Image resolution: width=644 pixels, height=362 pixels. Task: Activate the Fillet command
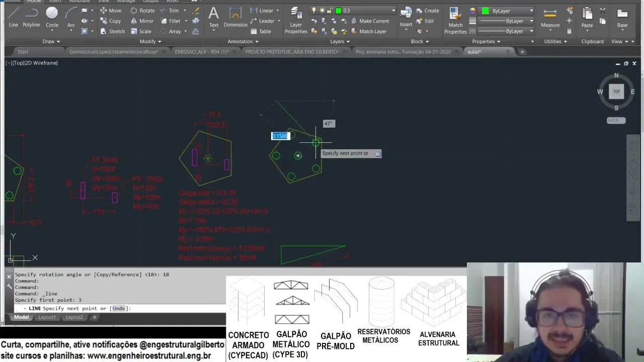coord(171,21)
